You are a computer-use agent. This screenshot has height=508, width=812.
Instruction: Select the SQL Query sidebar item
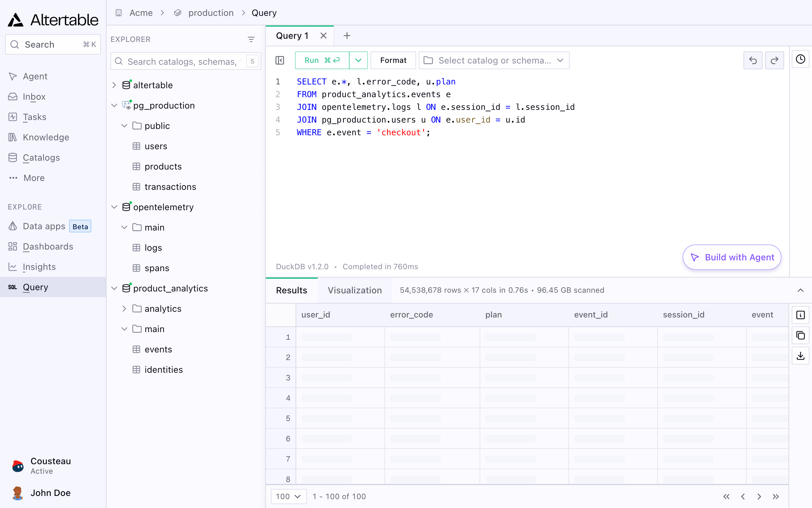[x=53, y=287]
